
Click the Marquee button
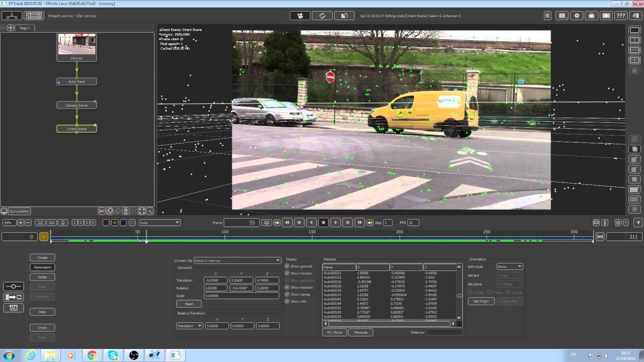pos(361,332)
